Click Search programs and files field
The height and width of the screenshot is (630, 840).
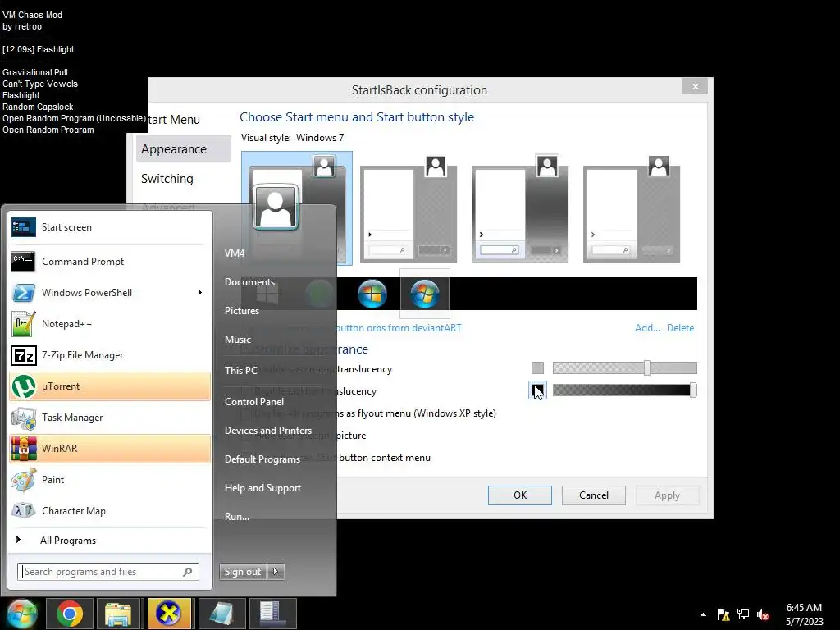point(107,572)
